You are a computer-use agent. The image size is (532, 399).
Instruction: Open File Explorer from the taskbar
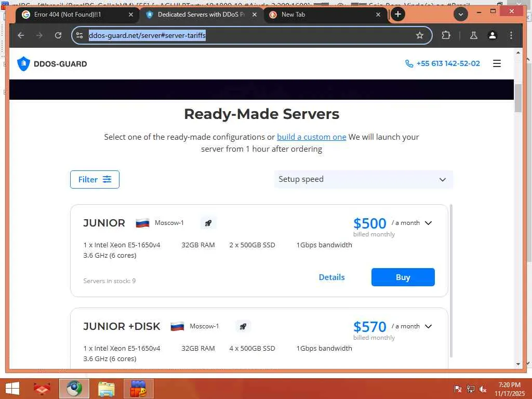[106, 389]
